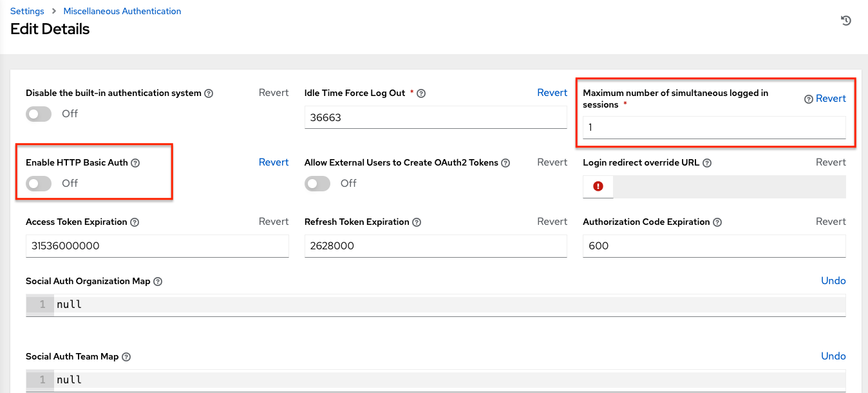Show help for Access Token Expiration
This screenshot has width=868, height=393.
click(135, 222)
